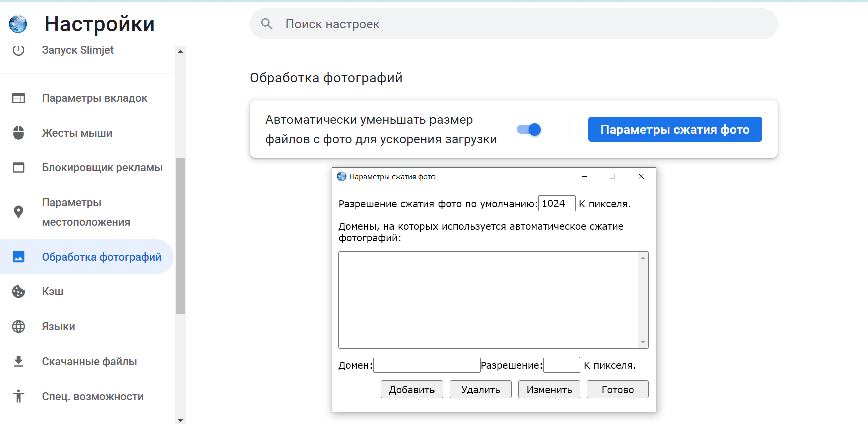Focus the Поиск настроек search box
The height and width of the screenshot is (424, 868).
point(521,24)
